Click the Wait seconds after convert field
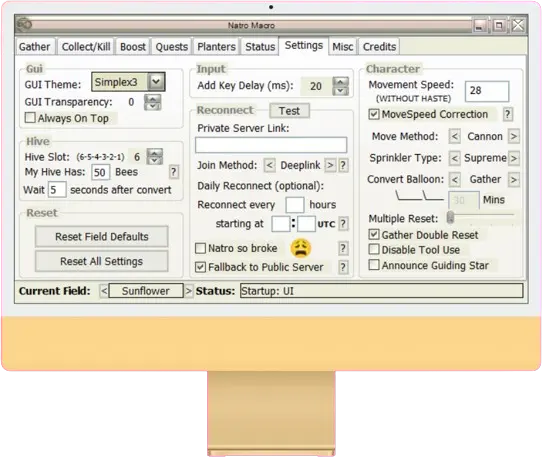Image resolution: width=543 pixels, height=459 pixels. click(x=57, y=189)
